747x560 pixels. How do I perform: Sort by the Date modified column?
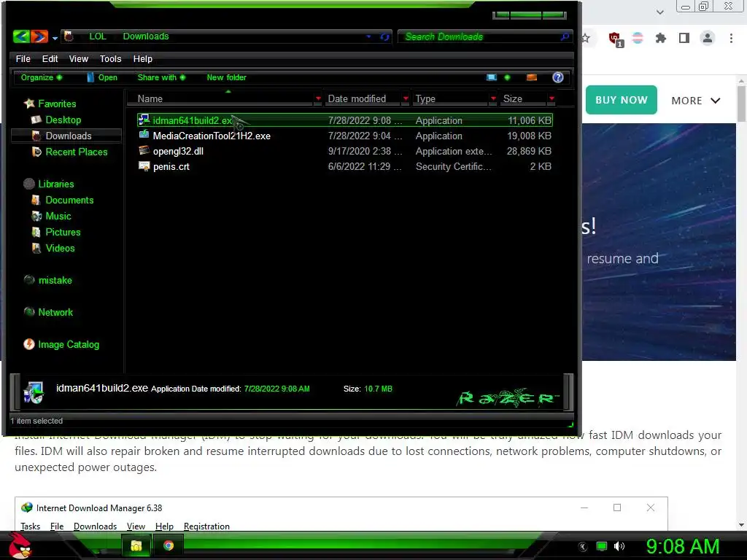click(x=357, y=98)
